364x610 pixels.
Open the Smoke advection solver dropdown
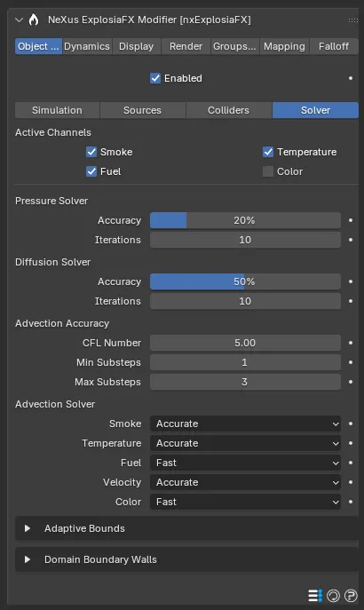pyautogui.click(x=245, y=424)
